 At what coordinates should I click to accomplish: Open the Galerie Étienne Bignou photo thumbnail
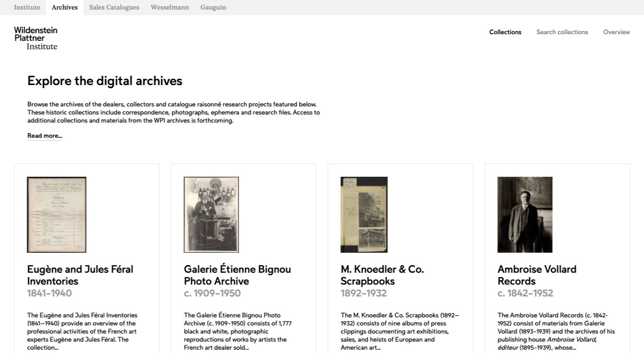[211, 215]
